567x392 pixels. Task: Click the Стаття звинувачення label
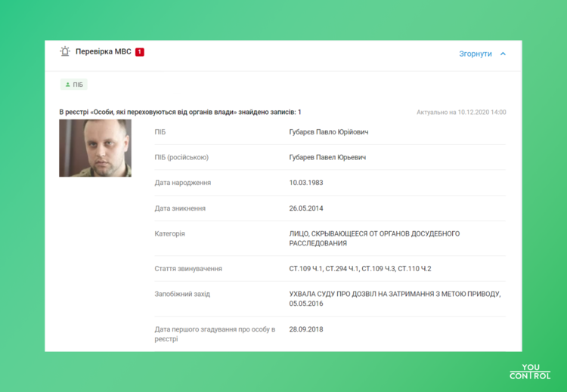pos(188,269)
